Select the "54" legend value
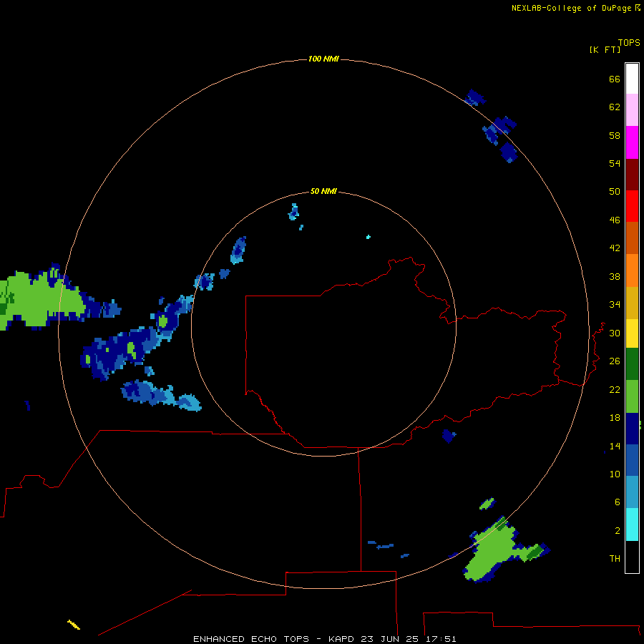Screen dimensions: 644x644 pos(615,163)
